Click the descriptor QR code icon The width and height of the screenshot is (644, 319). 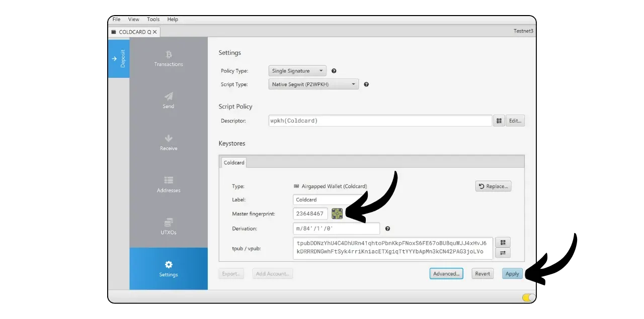tap(499, 121)
